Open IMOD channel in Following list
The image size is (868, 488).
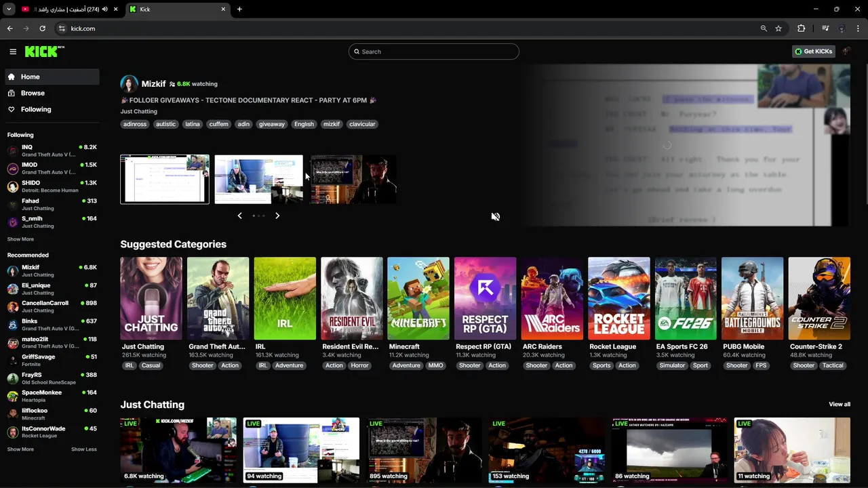[x=52, y=168]
